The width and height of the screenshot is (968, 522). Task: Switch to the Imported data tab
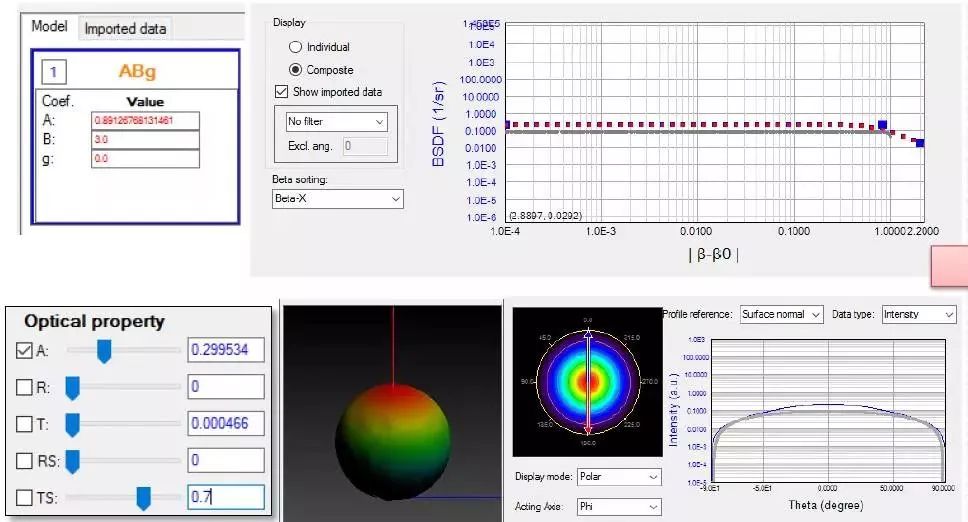coord(125,28)
